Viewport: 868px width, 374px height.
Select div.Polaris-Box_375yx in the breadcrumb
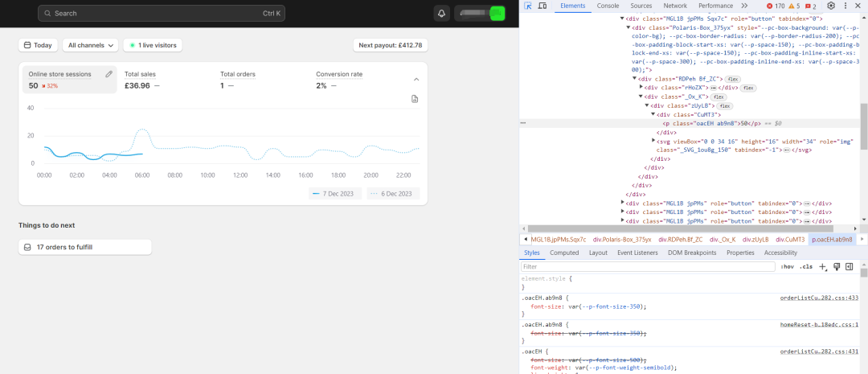[x=623, y=240]
